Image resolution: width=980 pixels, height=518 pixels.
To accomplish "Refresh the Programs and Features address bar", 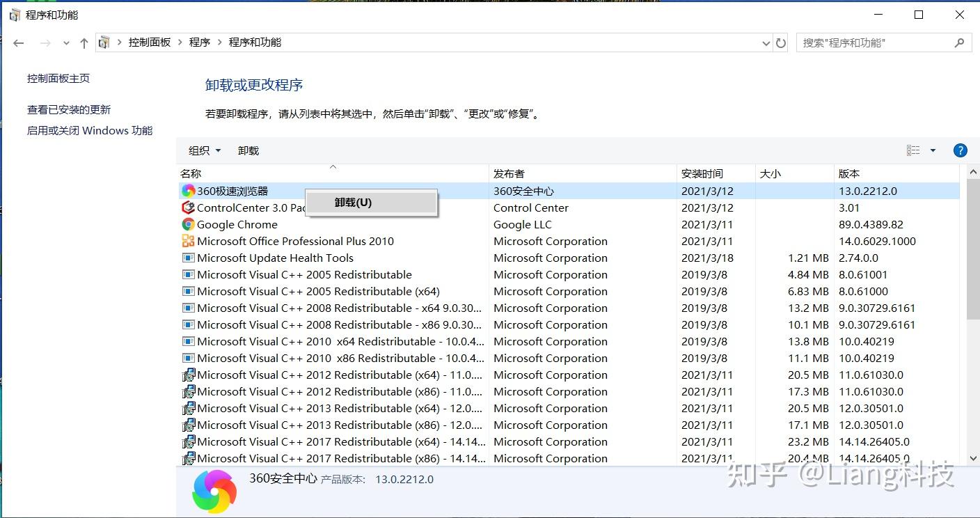I will click(781, 43).
